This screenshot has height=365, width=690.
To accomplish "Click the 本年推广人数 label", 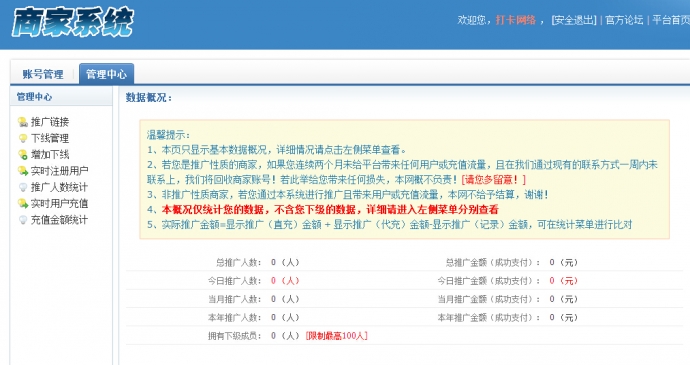I will [235, 317].
